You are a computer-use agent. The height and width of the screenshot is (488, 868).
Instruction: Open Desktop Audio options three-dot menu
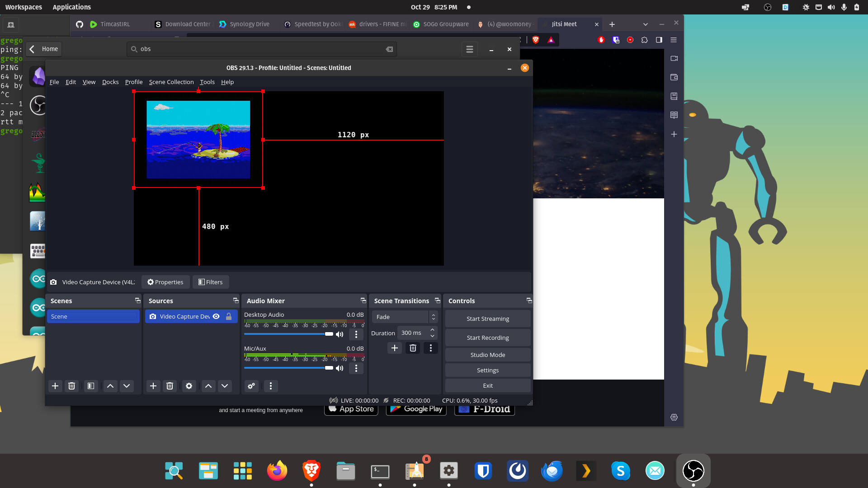coord(356,334)
